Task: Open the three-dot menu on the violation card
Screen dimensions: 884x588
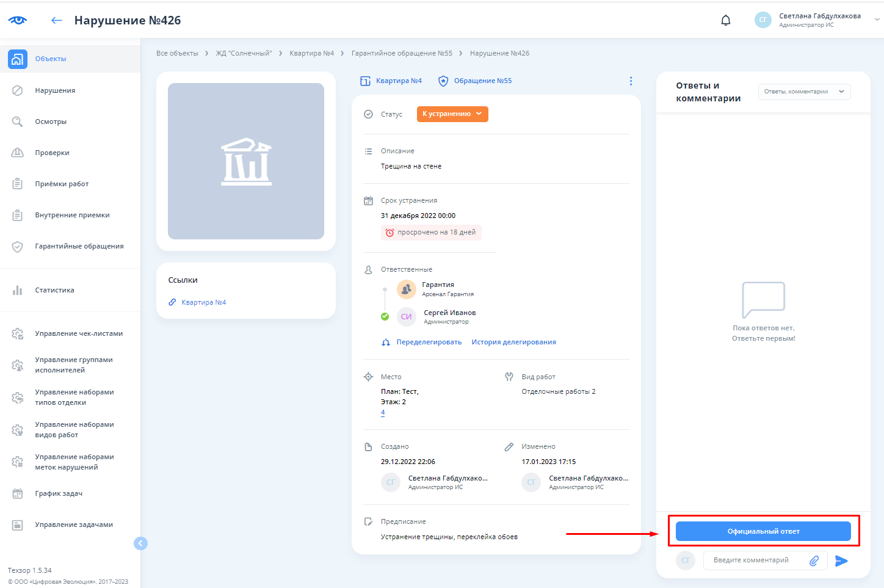Action: tap(631, 81)
